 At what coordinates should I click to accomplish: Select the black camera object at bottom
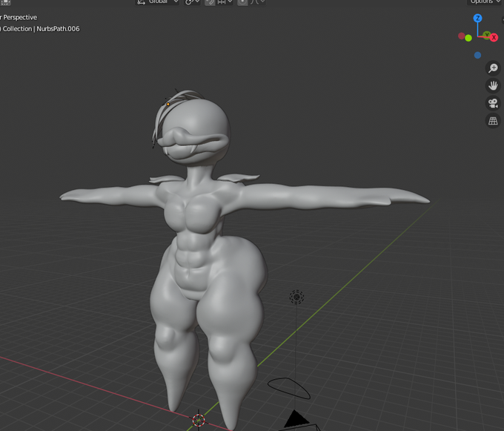pyautogui.click(x=297, y=420)
